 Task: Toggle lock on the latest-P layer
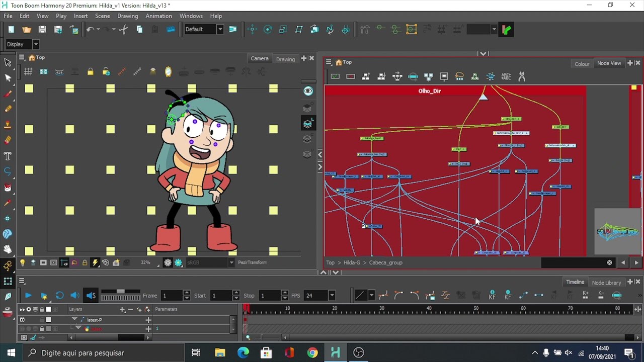(x=42, y=320)
